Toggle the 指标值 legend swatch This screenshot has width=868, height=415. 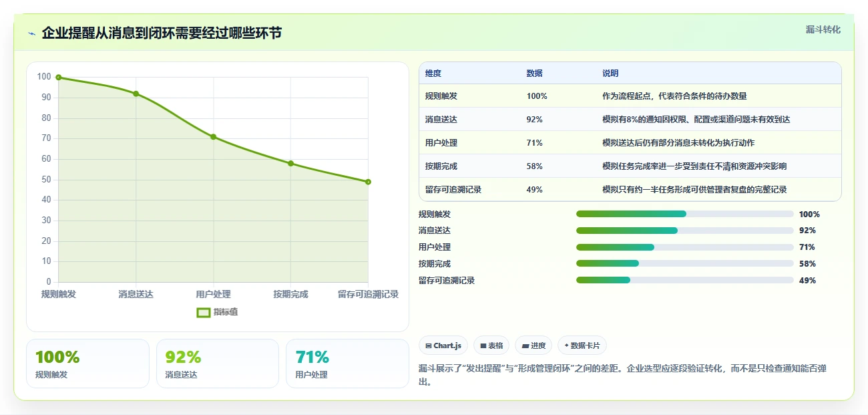pyautogui.click(x=204, y=312)
